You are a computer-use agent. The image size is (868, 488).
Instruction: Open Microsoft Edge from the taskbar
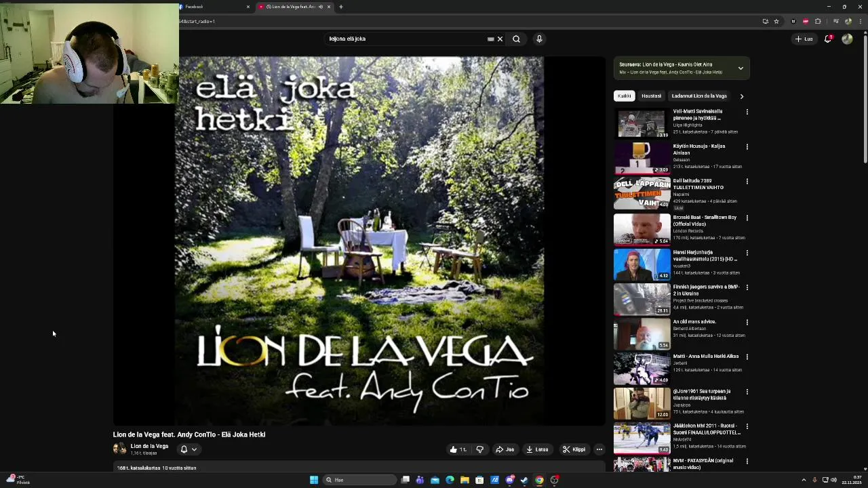(450, 480)
